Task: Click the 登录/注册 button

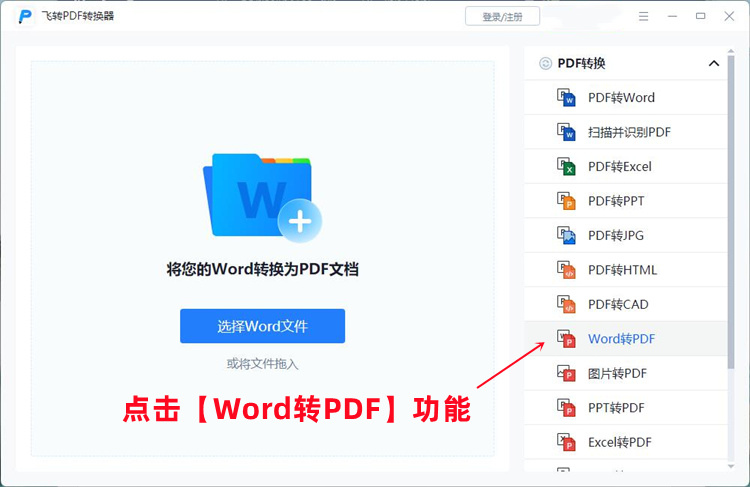Action: pyautogui.click(x=502, y=16)
